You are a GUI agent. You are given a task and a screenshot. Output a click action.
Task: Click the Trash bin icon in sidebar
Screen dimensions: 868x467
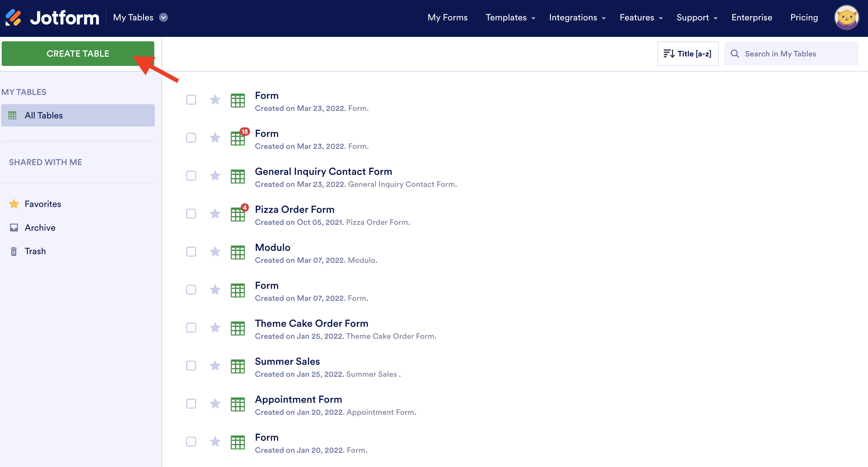coord(13,251)
